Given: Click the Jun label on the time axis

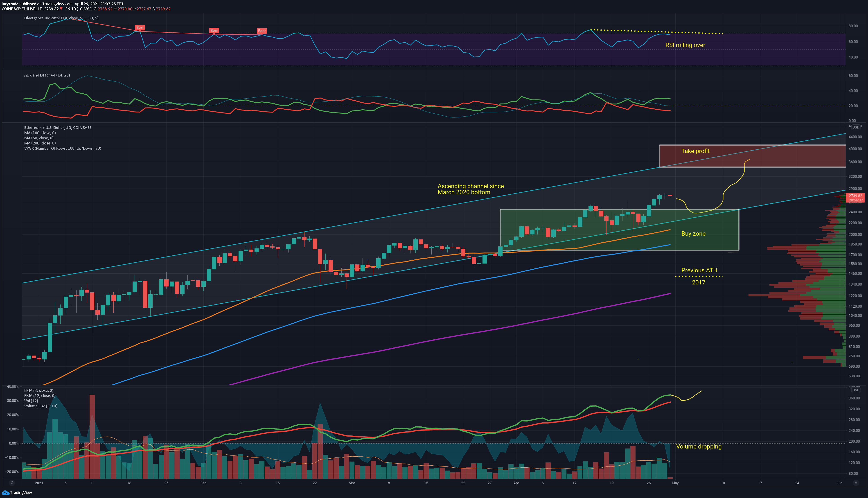Looking at the screenshot, I should tap(840, 483).
